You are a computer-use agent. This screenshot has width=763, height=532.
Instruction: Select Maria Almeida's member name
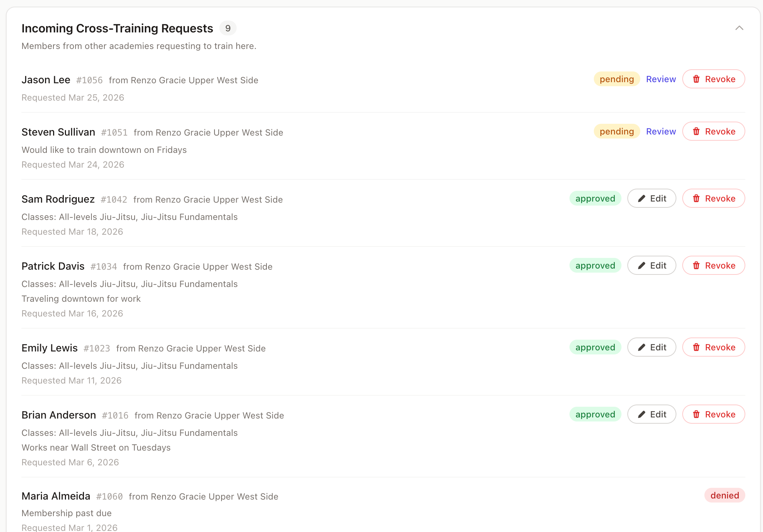coord(56,496)
